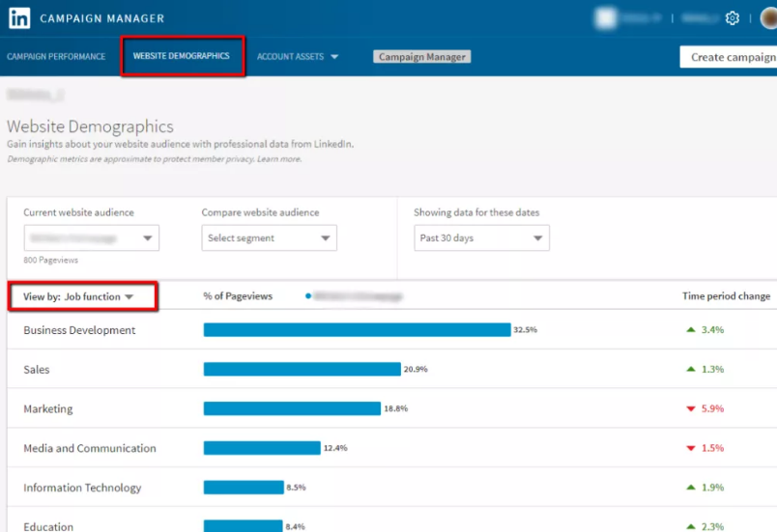
Task: Click the Sales row label
Action: point(37,370)
